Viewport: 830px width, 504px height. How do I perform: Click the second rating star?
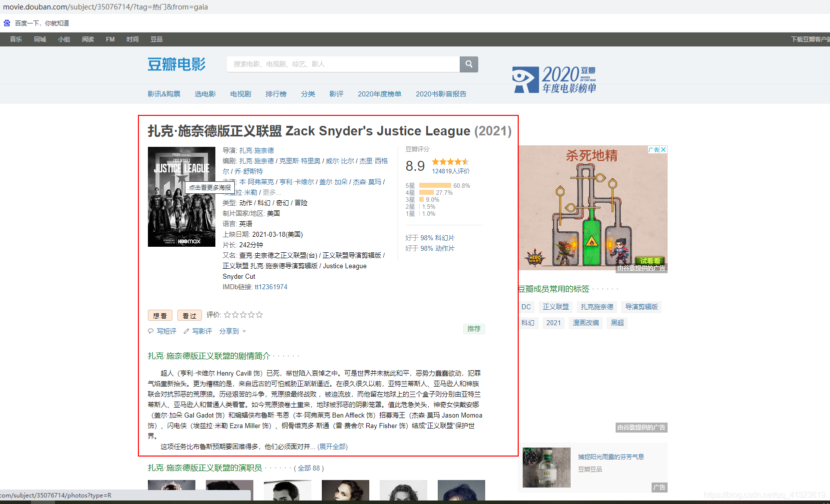click(235, 315)
